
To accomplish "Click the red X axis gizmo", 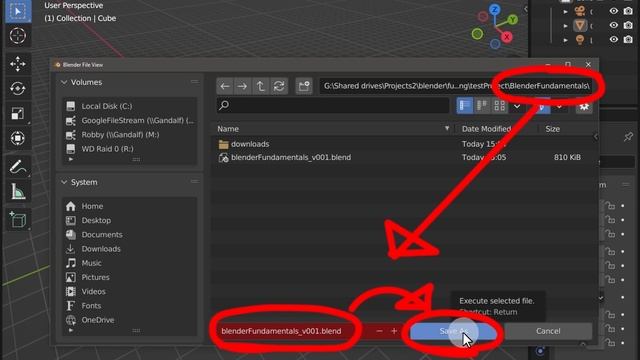I will 507,37.
